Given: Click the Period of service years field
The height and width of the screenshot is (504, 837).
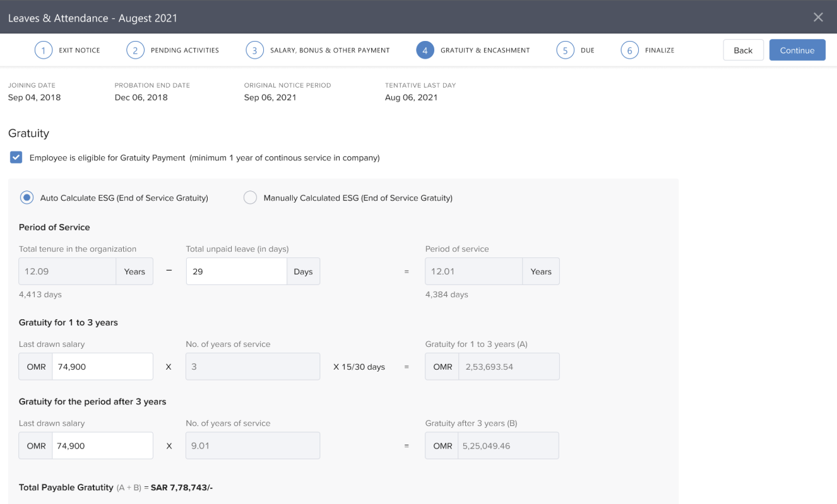Looking at the screenshot, I should (x=473, y=272).
